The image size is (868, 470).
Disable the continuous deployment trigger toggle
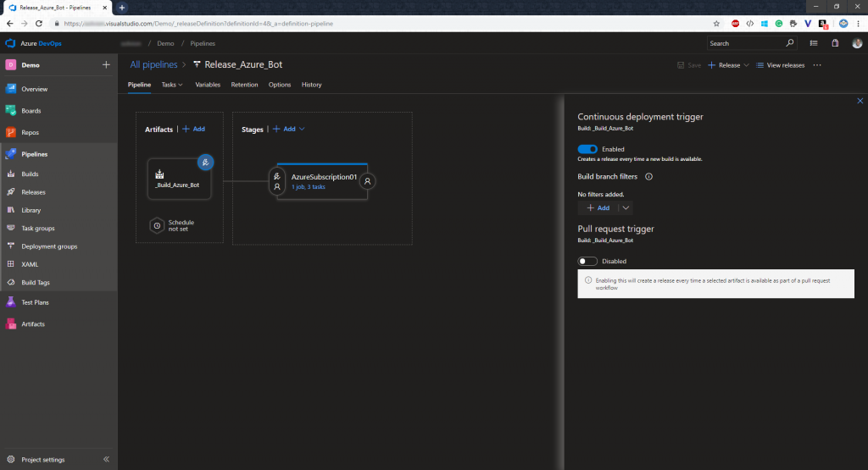pyautogui.click(x=587, y=149)
